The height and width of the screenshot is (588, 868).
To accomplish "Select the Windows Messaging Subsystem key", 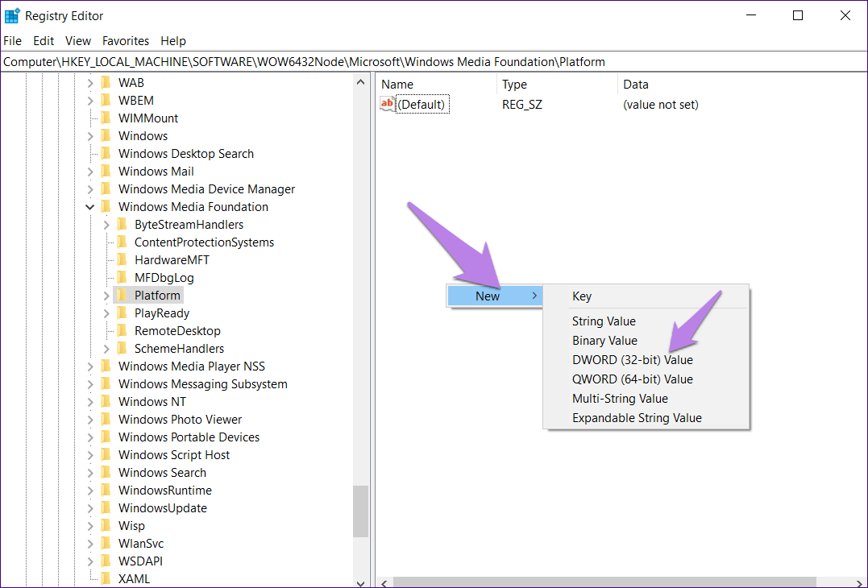I will pos(202,384).
